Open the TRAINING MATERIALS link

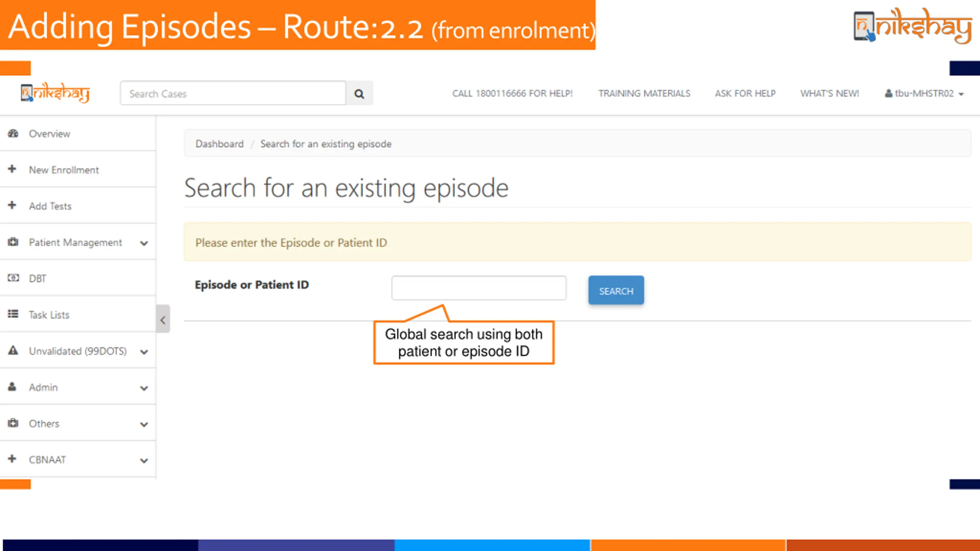click(644, 93)
